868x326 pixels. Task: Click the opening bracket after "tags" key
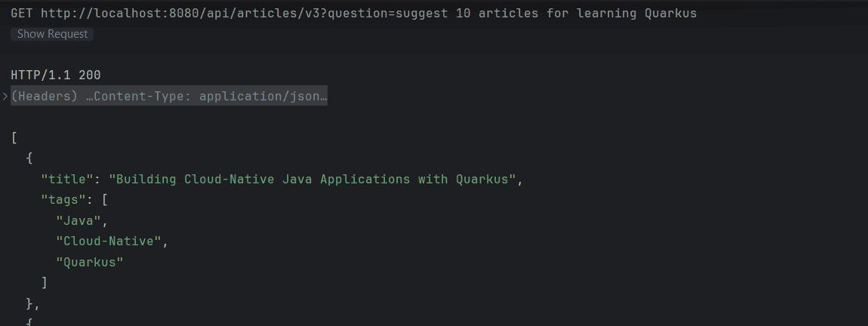click(105, 200)
